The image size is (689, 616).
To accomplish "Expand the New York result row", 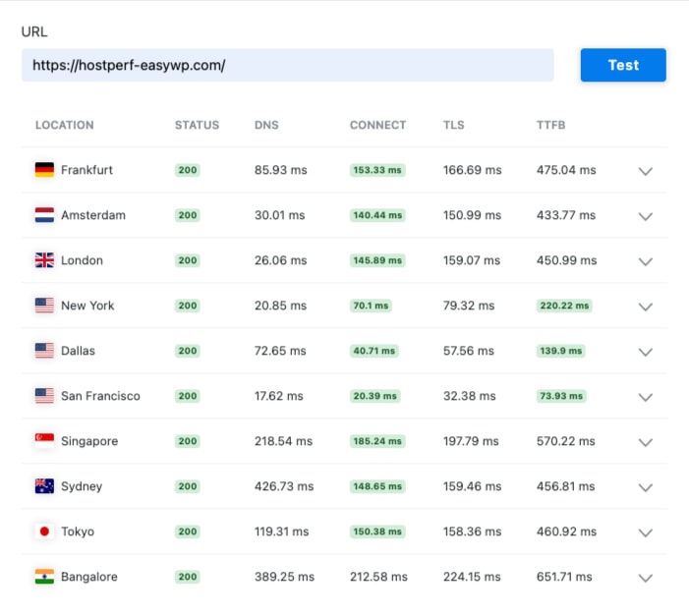I will click(645, 307).
